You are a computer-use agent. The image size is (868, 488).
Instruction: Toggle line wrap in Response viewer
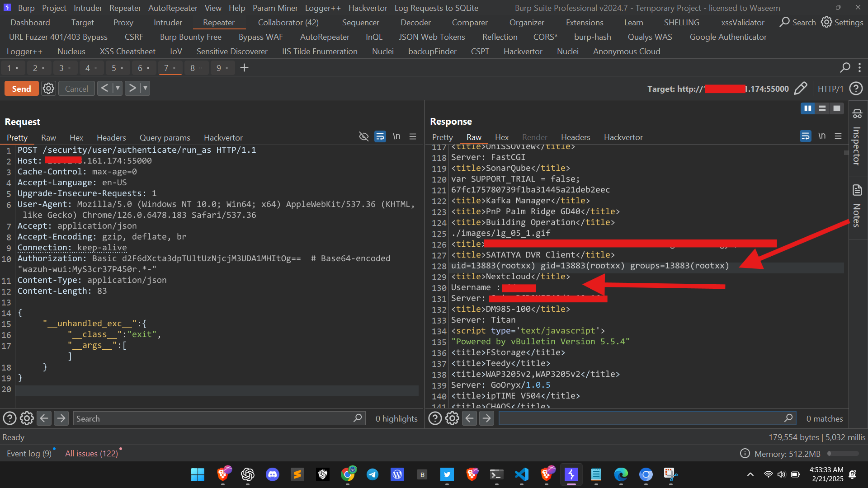point(806,136)
